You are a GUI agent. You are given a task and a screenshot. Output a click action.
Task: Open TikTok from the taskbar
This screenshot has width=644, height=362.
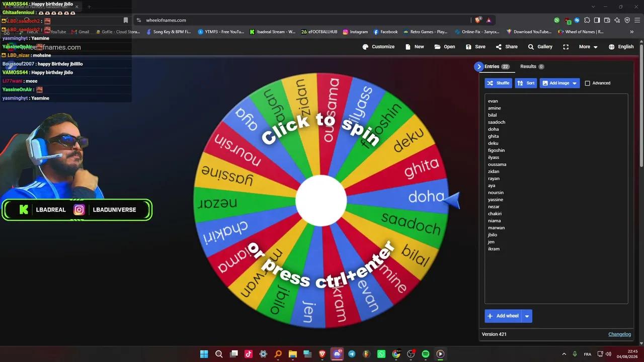pos(249,354)
